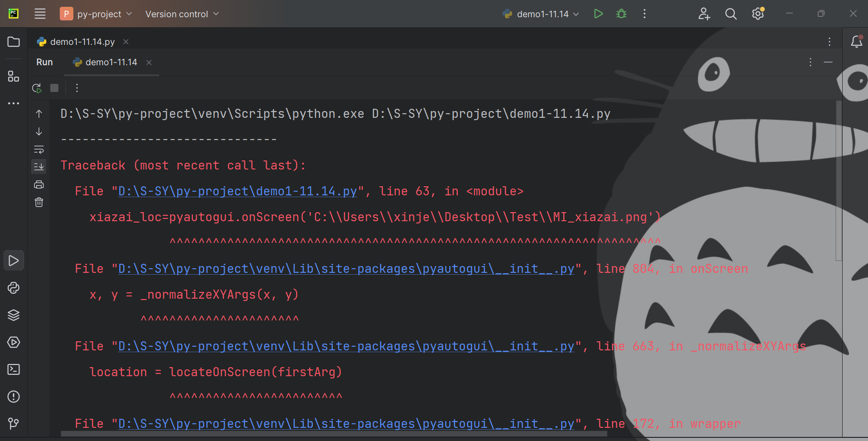The image size is (868, 441).
Task: Open the Version control dropdown
Action: [x=182, y=14]
